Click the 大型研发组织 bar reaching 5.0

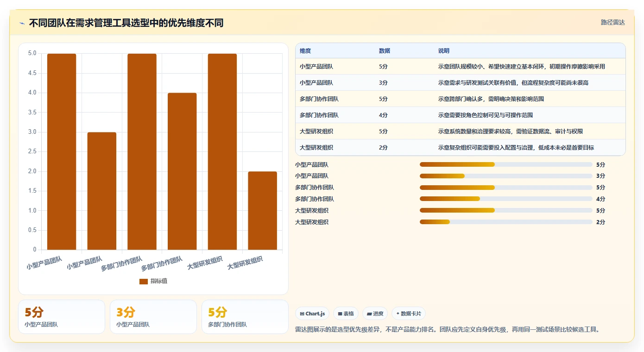click(x=222, y=152)
